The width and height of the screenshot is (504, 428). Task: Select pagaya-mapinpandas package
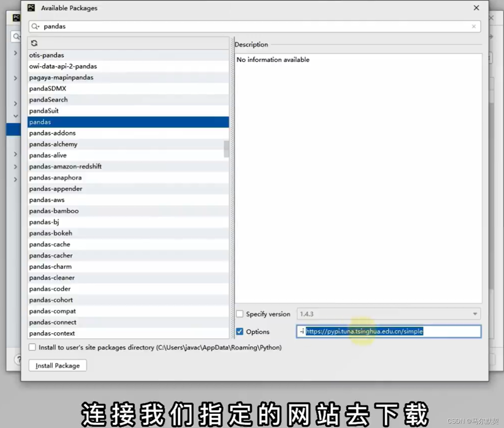[x=128, y=77]
